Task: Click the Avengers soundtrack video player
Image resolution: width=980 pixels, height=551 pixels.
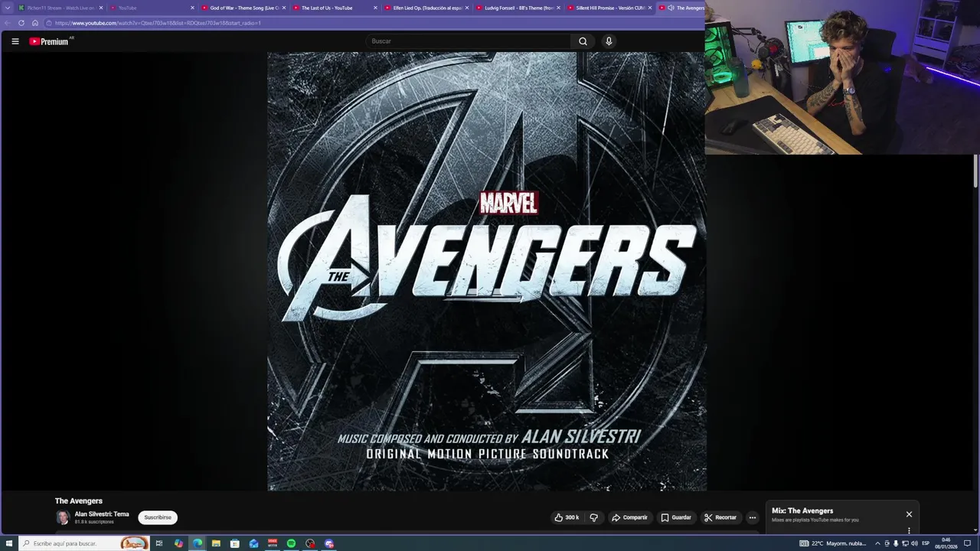Action: [487, 271]
